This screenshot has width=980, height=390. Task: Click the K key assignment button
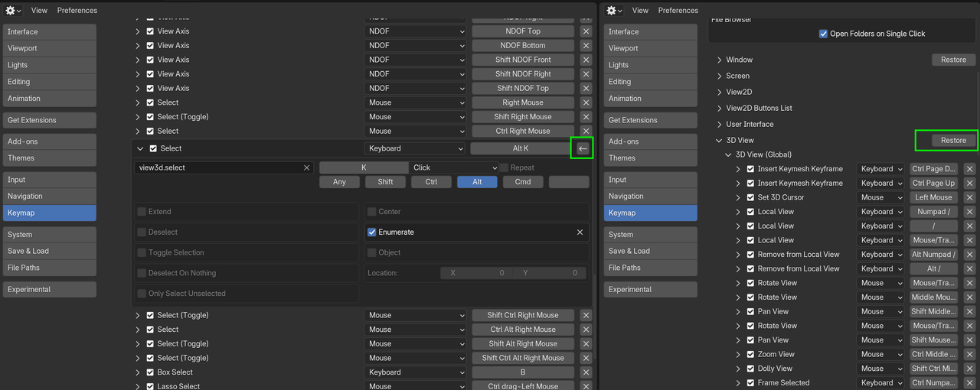(x=364, y=167)
